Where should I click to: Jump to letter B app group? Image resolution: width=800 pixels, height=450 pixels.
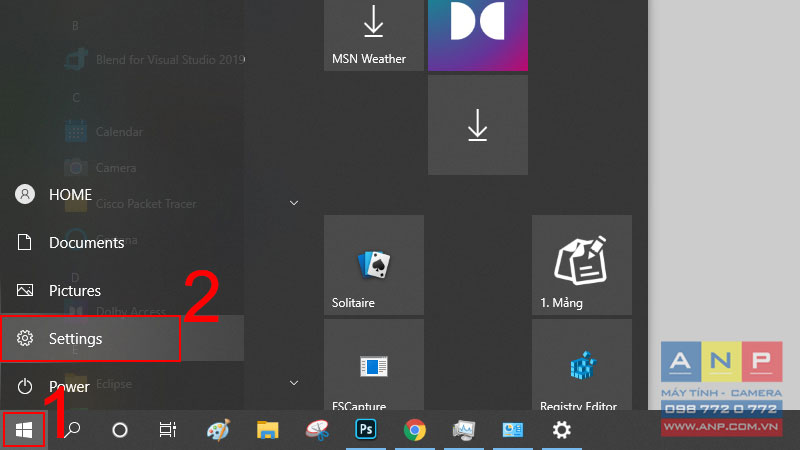pos(76,26)
